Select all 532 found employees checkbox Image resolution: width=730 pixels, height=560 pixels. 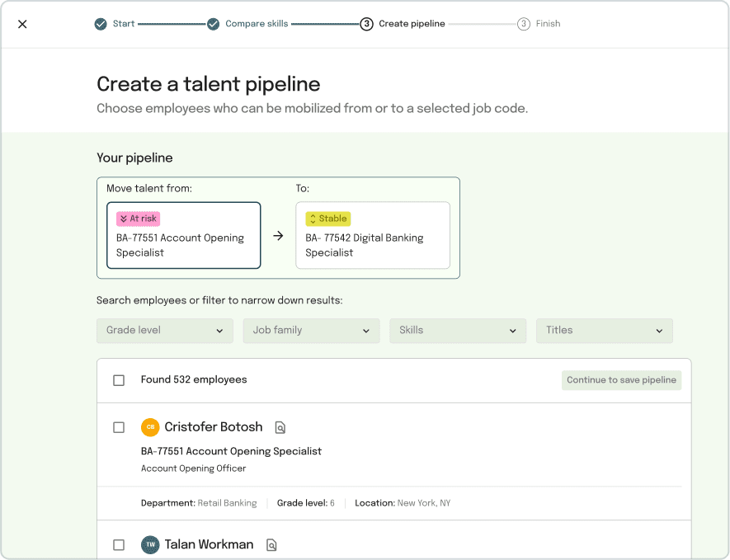119,380
